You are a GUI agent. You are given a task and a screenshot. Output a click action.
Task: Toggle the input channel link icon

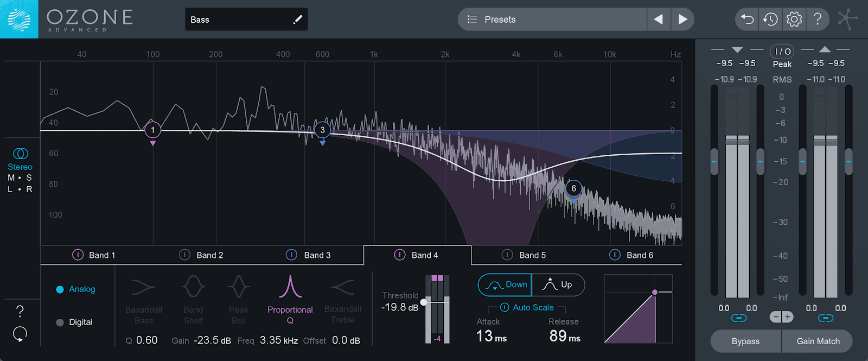[x=739, y=318]
